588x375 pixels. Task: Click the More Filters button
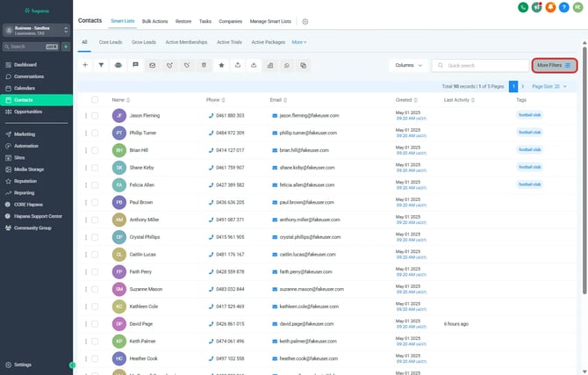(554, 65)
